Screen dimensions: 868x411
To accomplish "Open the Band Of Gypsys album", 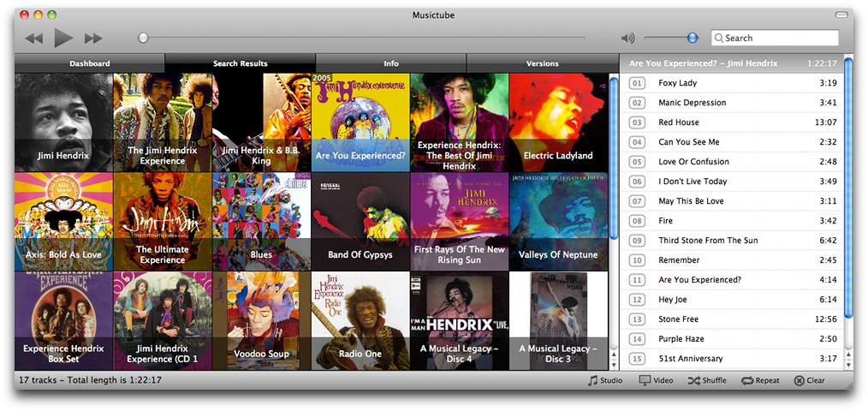I will [x=360, y=222].
